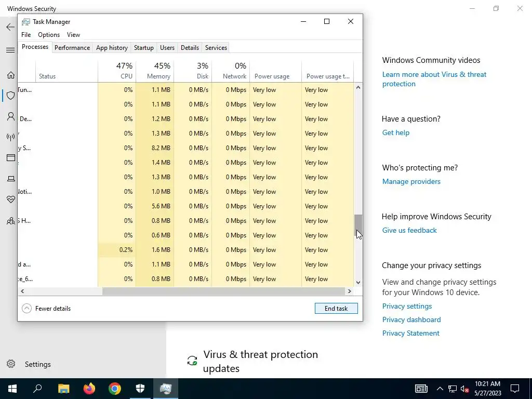Switch to the Startup tab
Viewport: 532px width, 399px height.
(144, 47)
